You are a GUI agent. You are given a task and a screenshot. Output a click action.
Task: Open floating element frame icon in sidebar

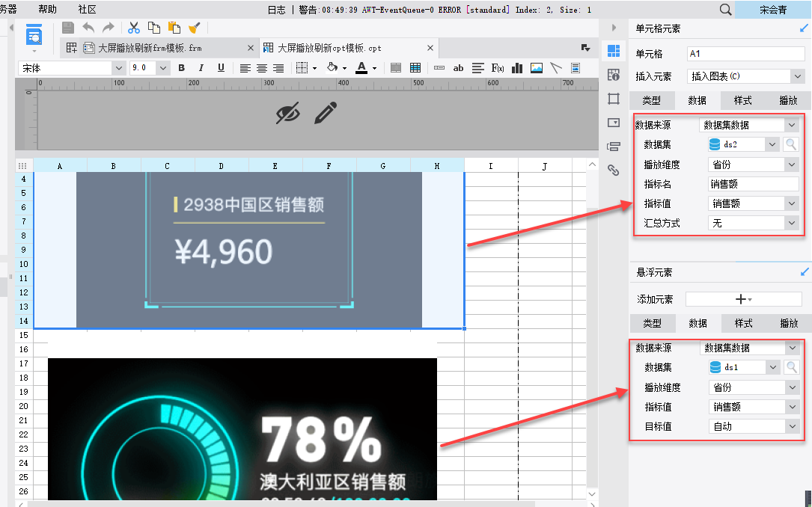point(614,99)
